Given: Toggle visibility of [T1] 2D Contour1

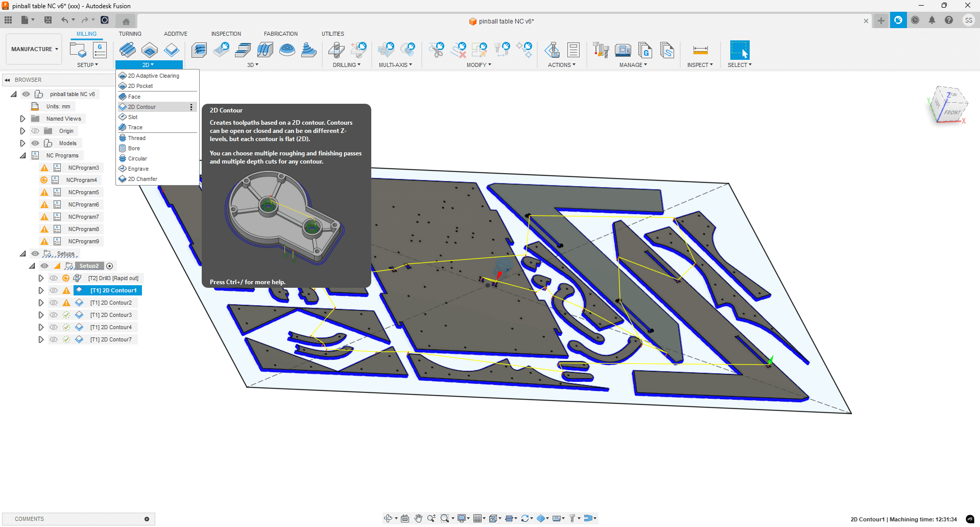Looking at the screenshot, I should (54, 290).
